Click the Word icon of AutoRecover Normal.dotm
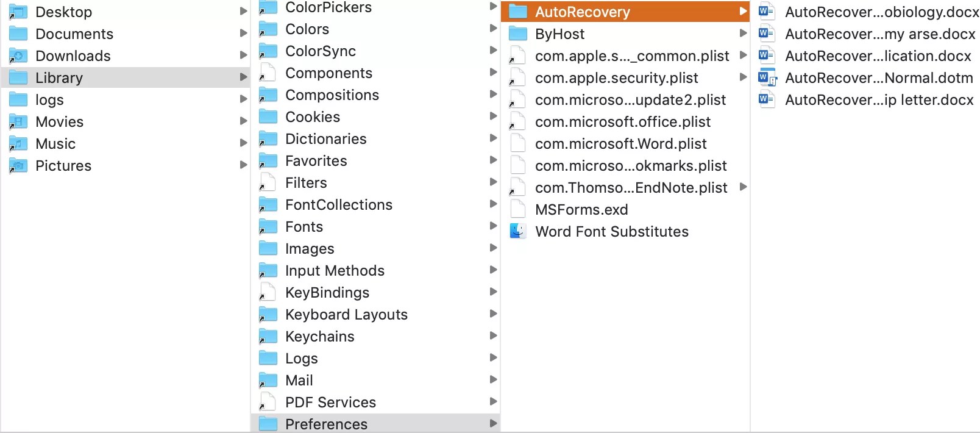 [x=767, y=78]
